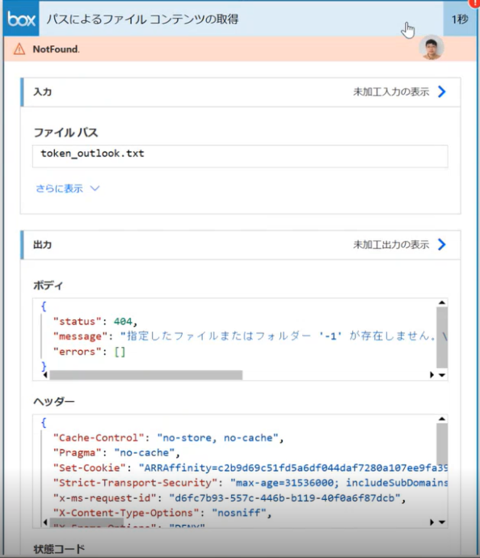Click left arrow of ボディ horizontal scrollbar
Viewport: 480px width, 558px height.
(x=45, y=375)
